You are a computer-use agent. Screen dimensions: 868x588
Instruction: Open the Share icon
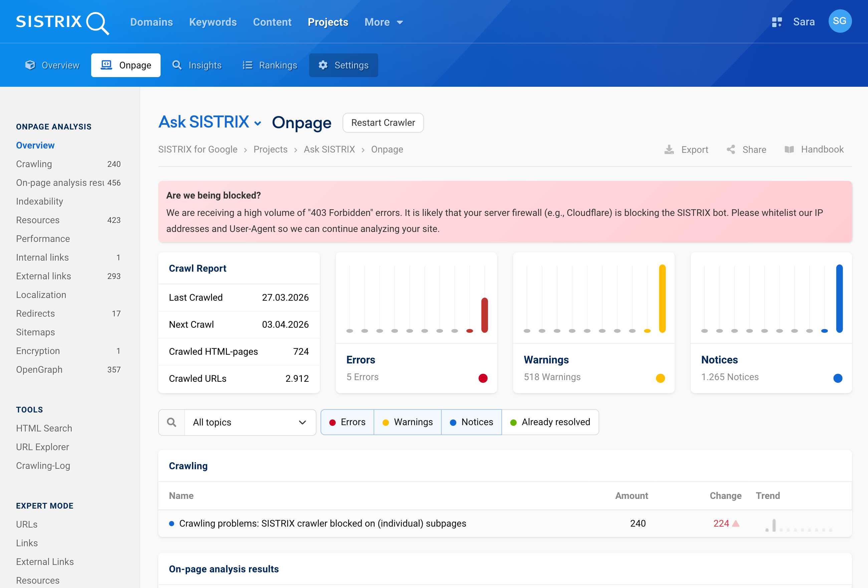click(731, 149)
